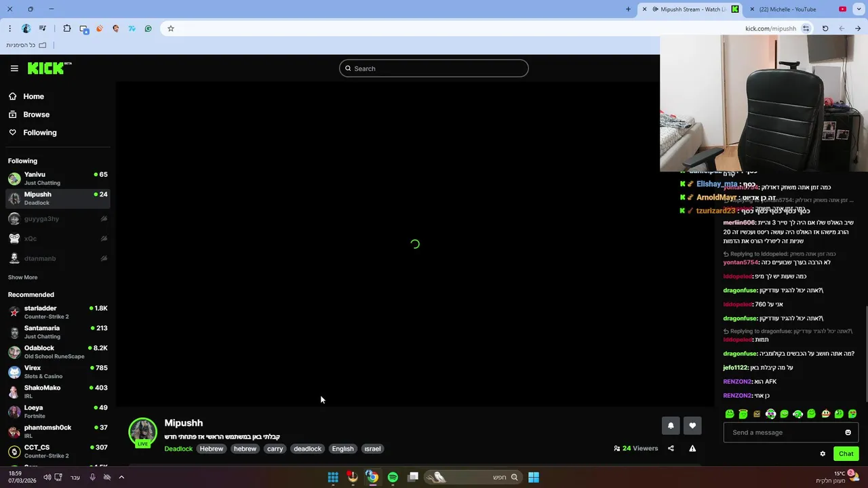
Task: Report the stream with warning triangle
Action: click(692, 448)
